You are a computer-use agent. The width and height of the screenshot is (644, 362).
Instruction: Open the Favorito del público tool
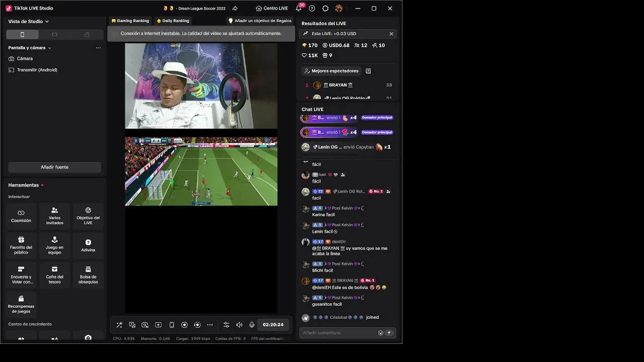point(21,246)
